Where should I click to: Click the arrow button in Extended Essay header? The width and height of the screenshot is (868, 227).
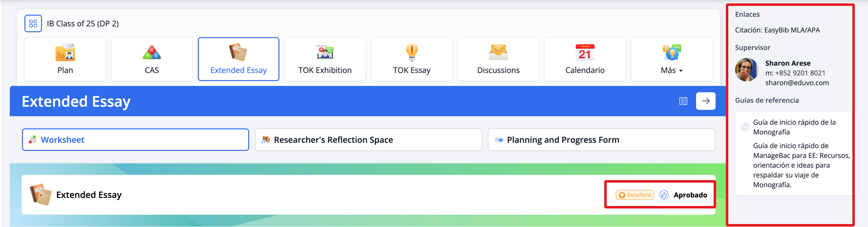(706, 101)
